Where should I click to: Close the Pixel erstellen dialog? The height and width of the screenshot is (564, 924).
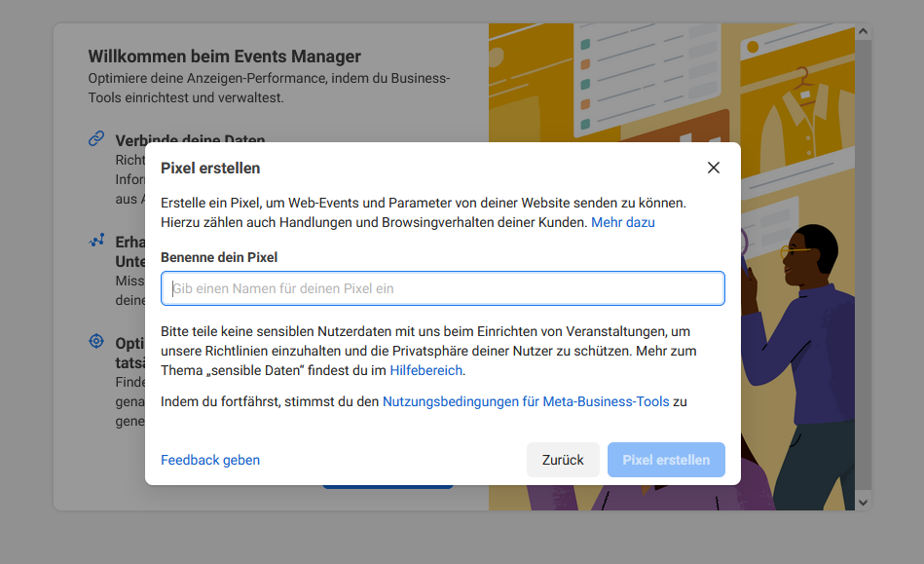pyautogui.click(x=713, y=168)
